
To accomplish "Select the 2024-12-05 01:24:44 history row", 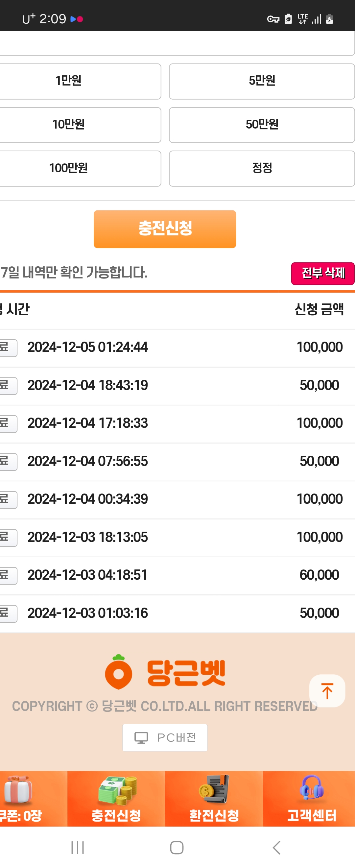I will [x=177, y=348].
